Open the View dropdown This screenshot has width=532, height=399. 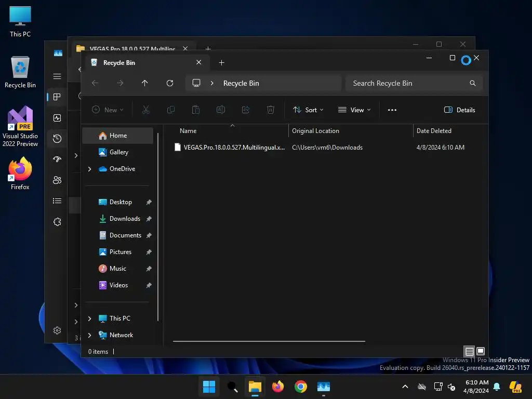[354, 110]
